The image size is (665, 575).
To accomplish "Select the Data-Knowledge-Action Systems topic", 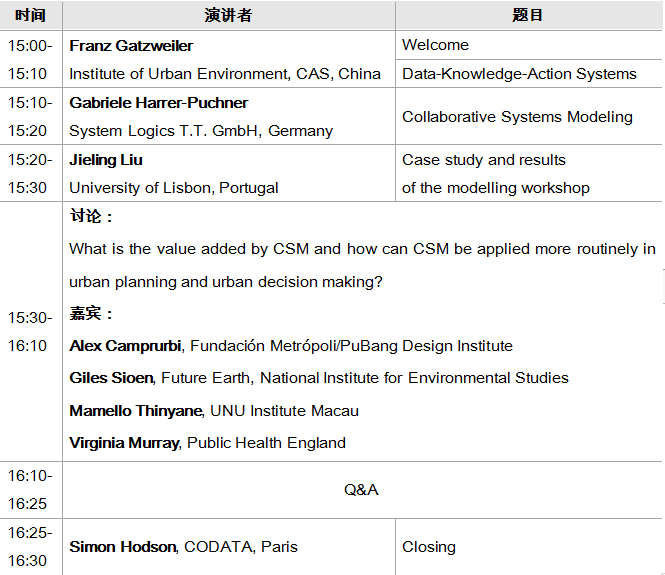I will (519, 74).
